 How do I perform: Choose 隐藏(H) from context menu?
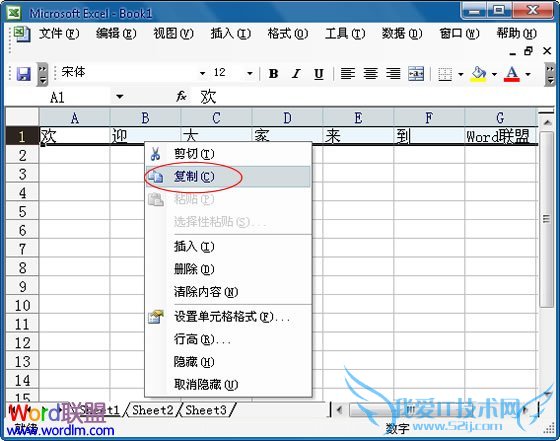(x=228, y=362)
